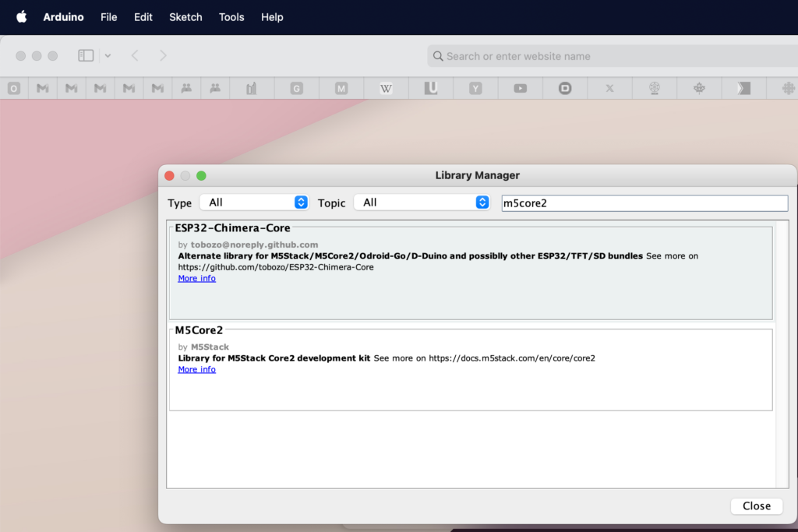Open the Type filter dropdown

pyautogui.click(x=254, y=203)
